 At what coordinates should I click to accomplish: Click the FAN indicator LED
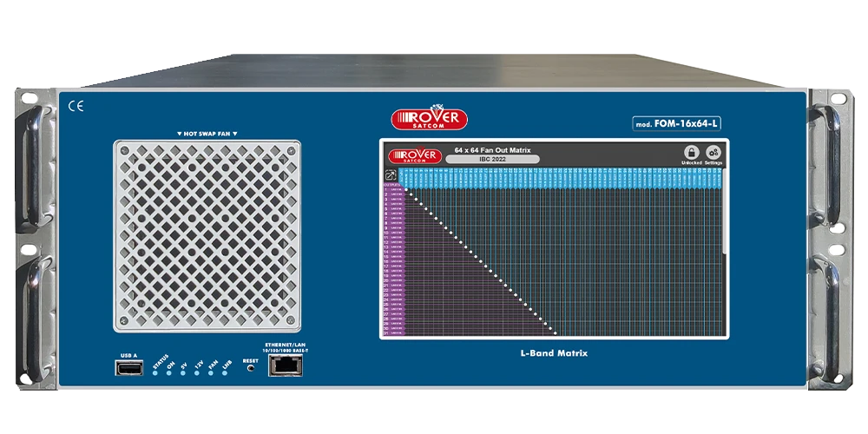click(x=210, y=373)
